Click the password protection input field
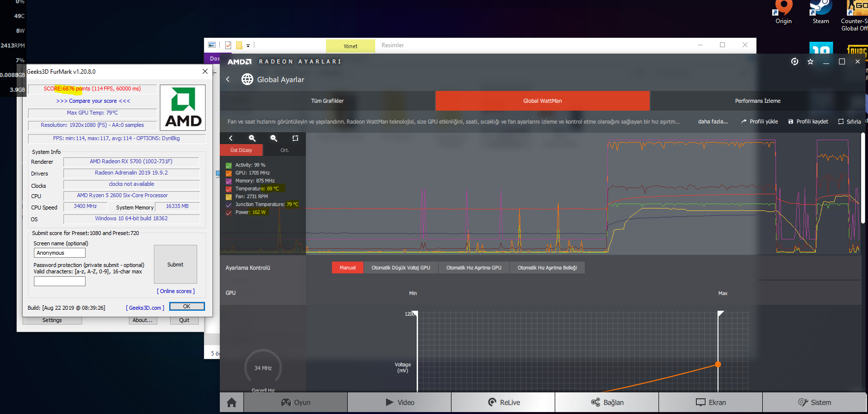 60,281
